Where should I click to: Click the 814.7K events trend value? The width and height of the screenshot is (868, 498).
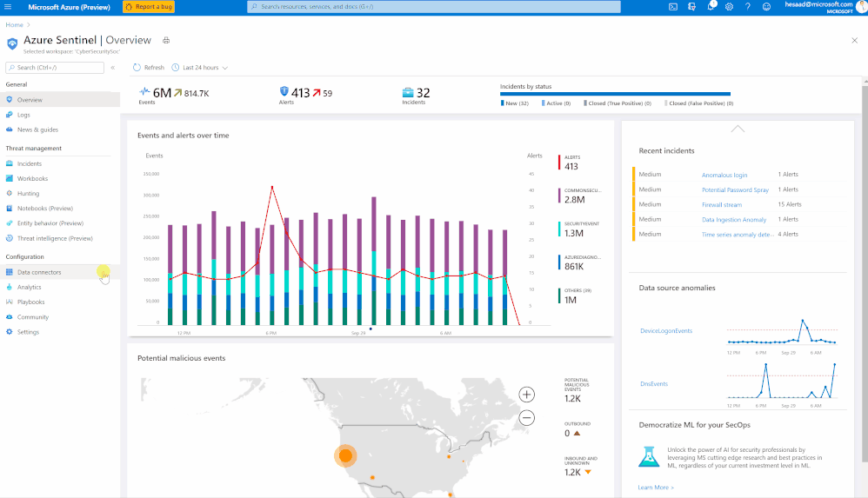click(197, 94)
